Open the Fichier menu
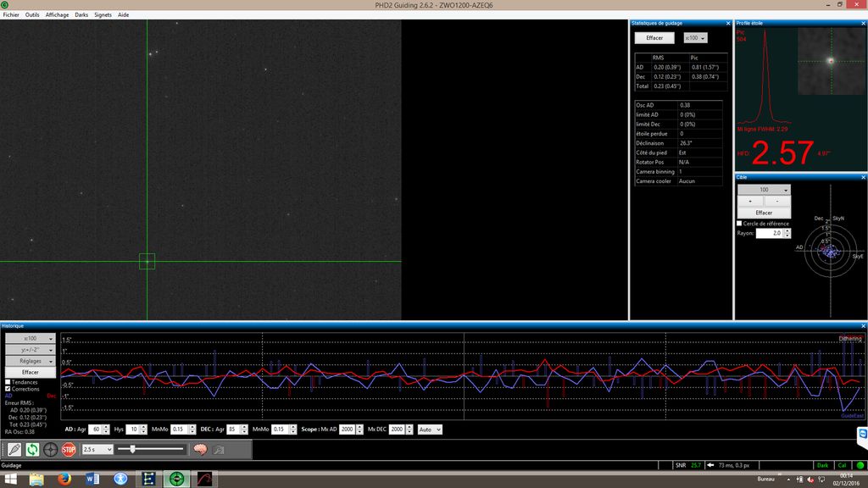 click(x=11, y=15)
